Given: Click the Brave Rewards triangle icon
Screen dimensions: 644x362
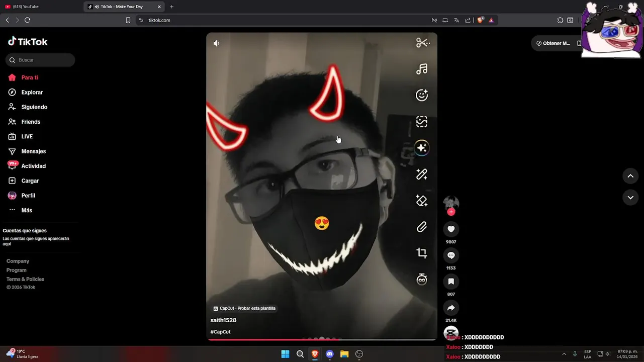Looking at the screenshot, I should click(x=491, y=20).
